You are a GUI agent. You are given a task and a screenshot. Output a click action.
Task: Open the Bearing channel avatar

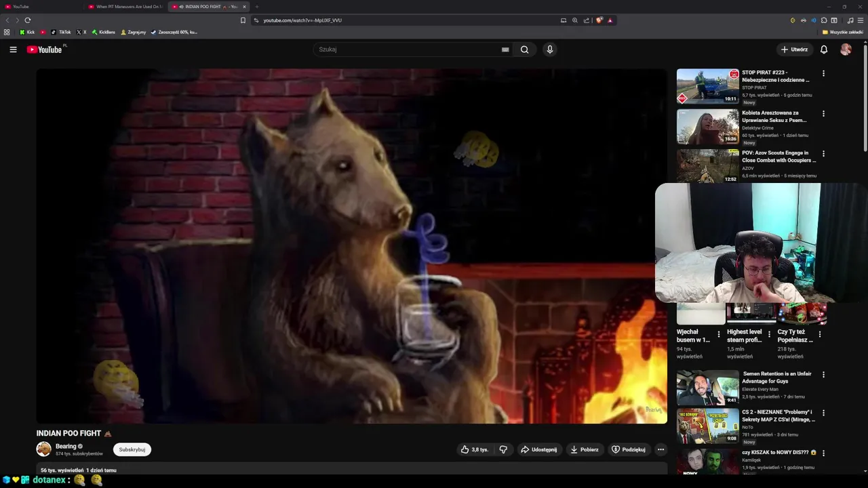tap(44, 449)
